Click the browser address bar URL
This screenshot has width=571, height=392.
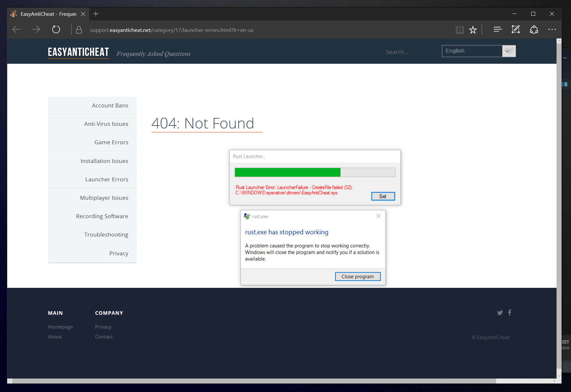[x=172, y=30]
